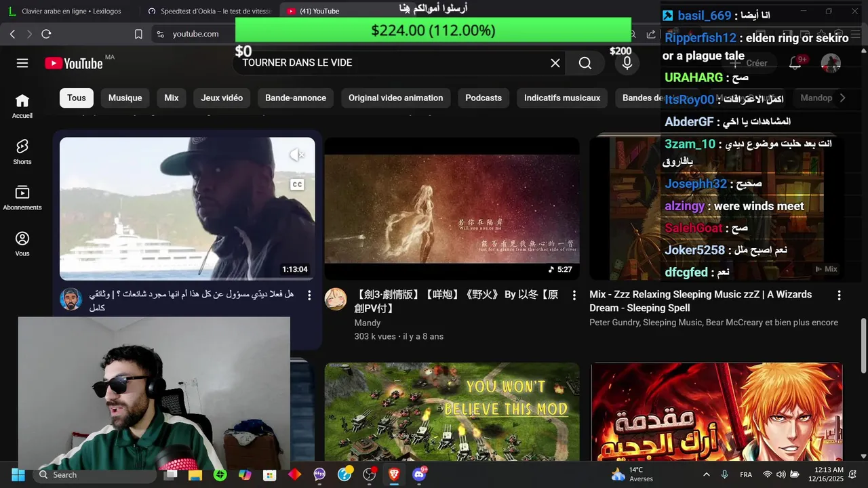Open options menu for Mandy's video

tap(574, 296)
